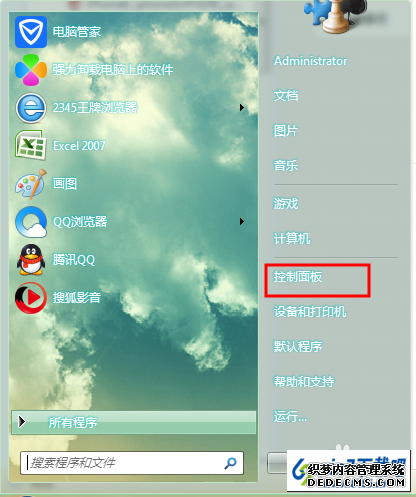Open 帮助和支持 entry
Viewport: 416px width, 497px height.
point(304,381)
